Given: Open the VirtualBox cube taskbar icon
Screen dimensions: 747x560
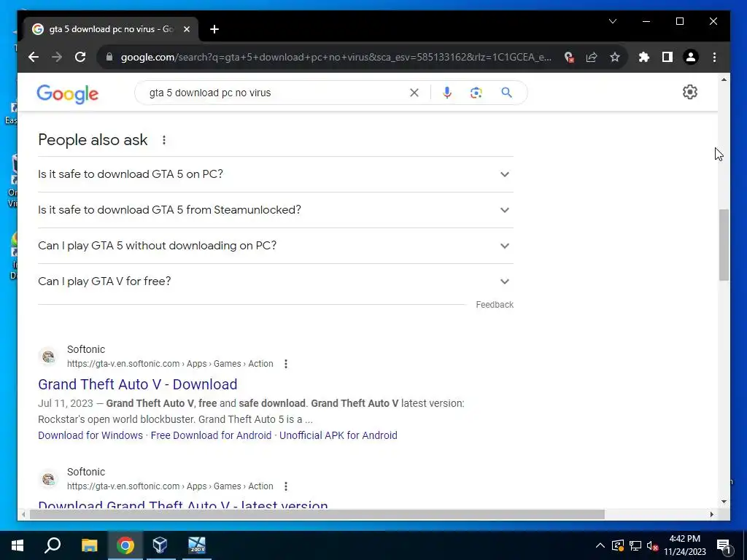Looking at the screenshot, I should 160,545.
